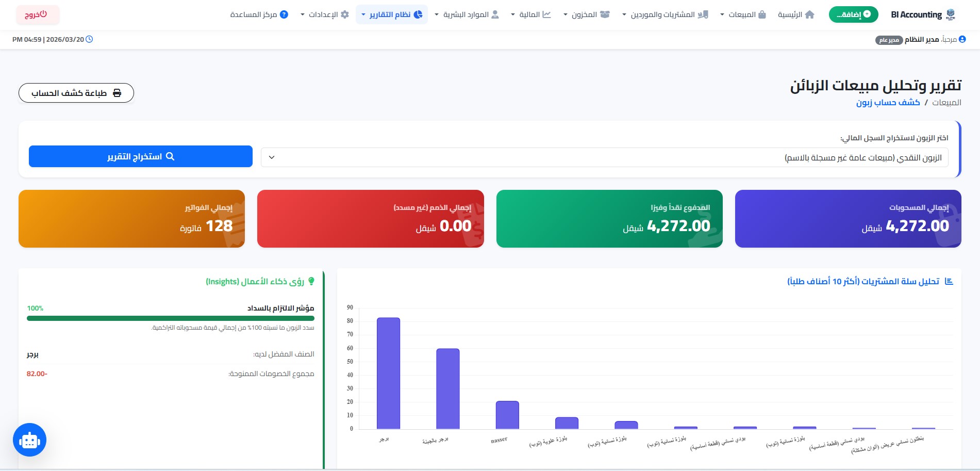The width and height of the screenshot is (980, 471).
Task: Click the استخراج التقرير extract report button
Action: [x=141, y=156]
